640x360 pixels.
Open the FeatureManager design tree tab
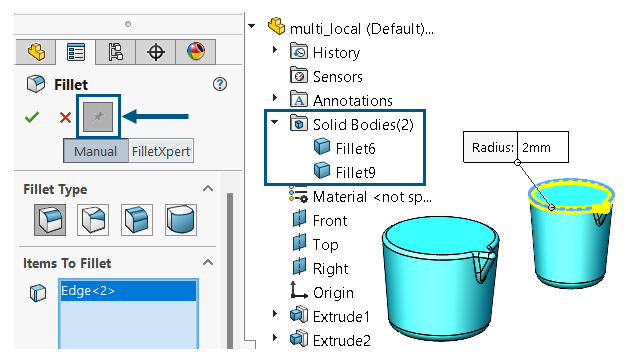pyautogui.click(x=36, y=52)
